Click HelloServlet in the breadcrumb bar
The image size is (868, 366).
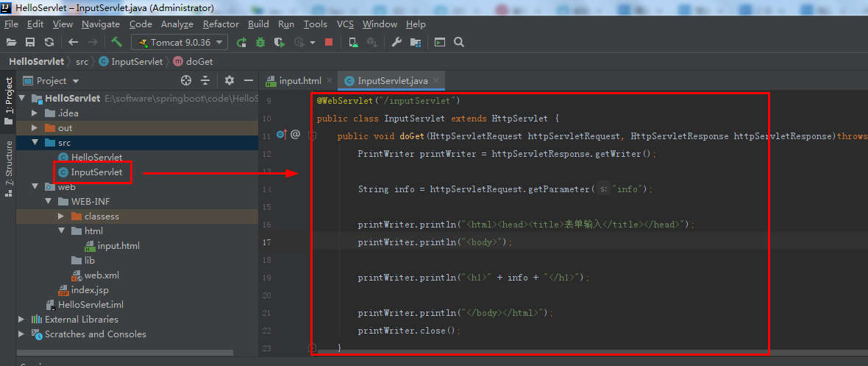(x=37, y=62)
